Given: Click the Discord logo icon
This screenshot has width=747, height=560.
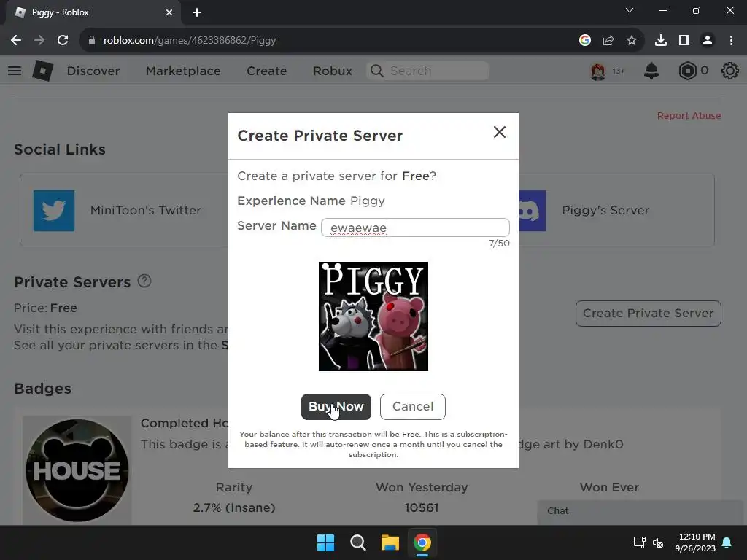Looking at the screenshot, I should (x=532, y=211).
